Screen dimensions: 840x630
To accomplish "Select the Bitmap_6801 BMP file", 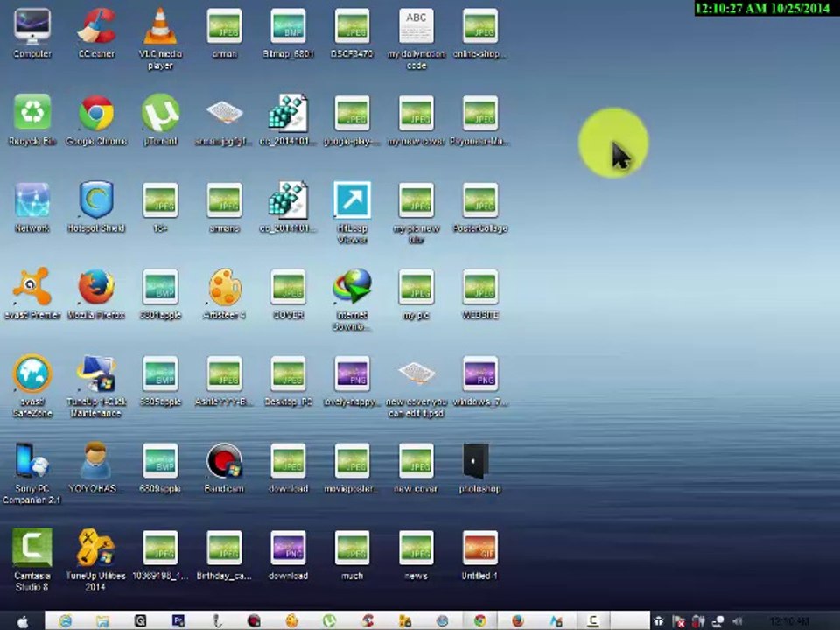I will [288, 32].
